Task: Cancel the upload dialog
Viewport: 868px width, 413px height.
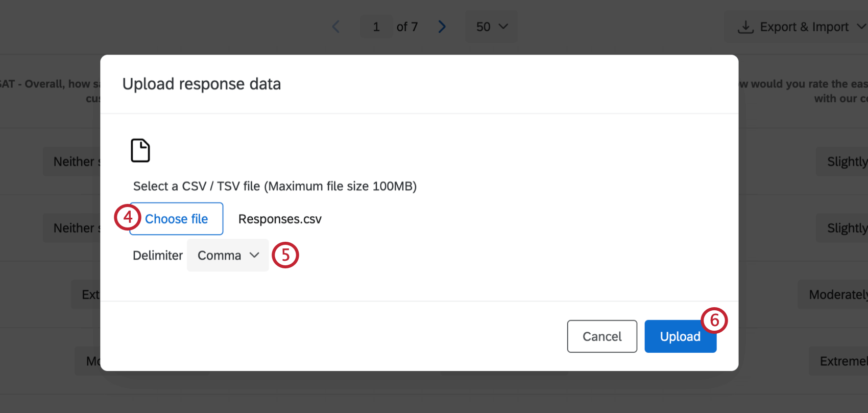Action: (602, 336)
